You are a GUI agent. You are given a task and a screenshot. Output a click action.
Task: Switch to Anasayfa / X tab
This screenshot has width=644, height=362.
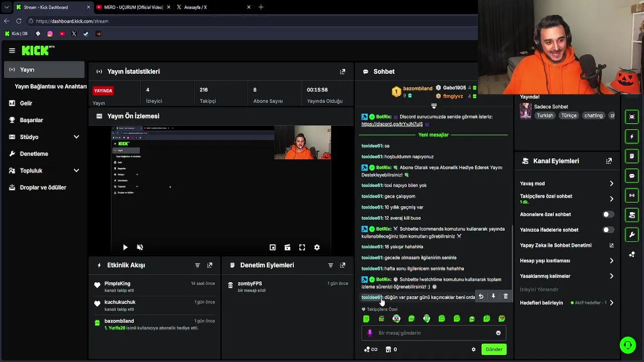coord(213,7)
